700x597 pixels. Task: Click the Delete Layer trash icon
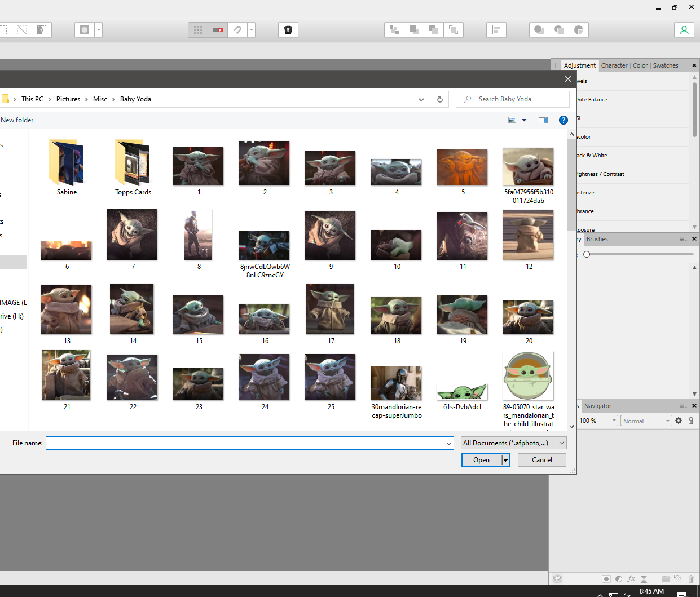coord(691,579)
